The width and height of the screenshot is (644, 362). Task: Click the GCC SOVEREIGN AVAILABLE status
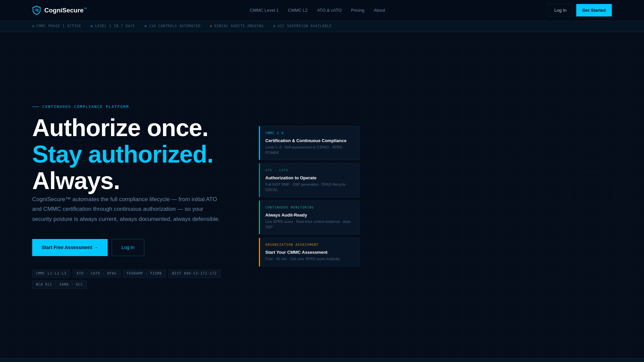coord(302,26)
